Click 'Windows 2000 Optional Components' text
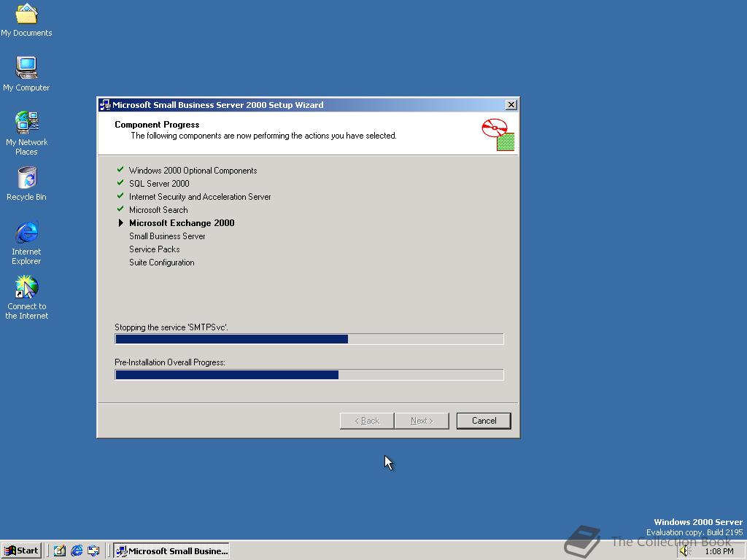 pos(193,171)
